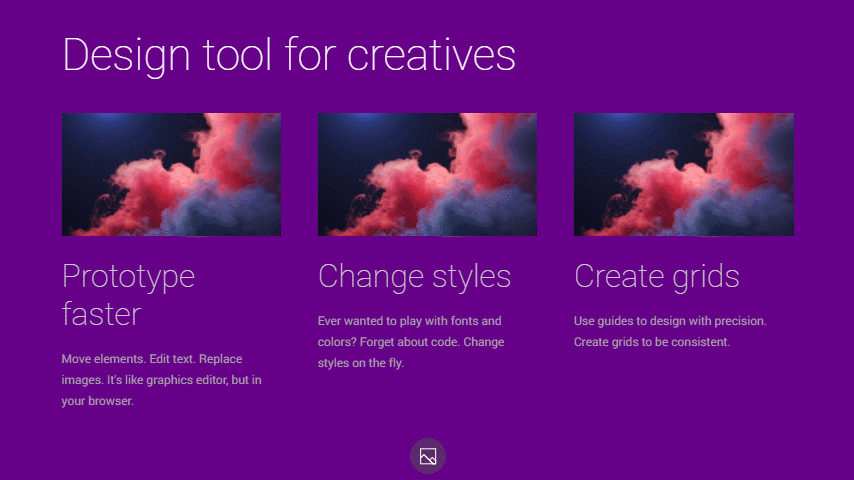
Task: Click the paragraph starting 'Use guides to design'
Action: pyautogui.click(x=670, y=331)
